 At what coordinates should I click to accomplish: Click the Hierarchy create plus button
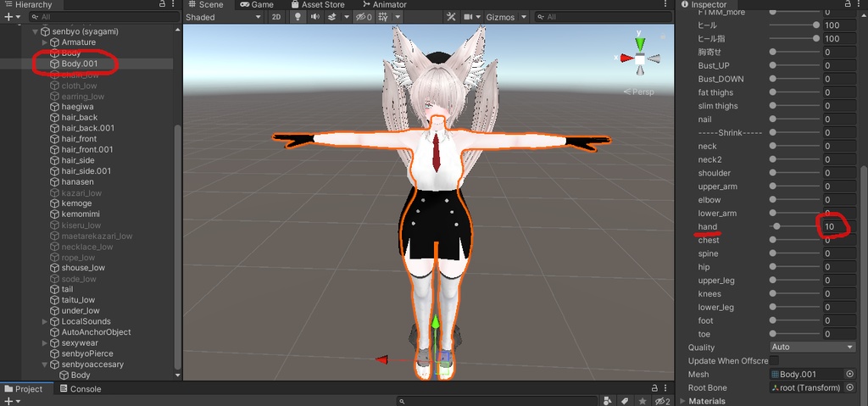coord(12,17)
